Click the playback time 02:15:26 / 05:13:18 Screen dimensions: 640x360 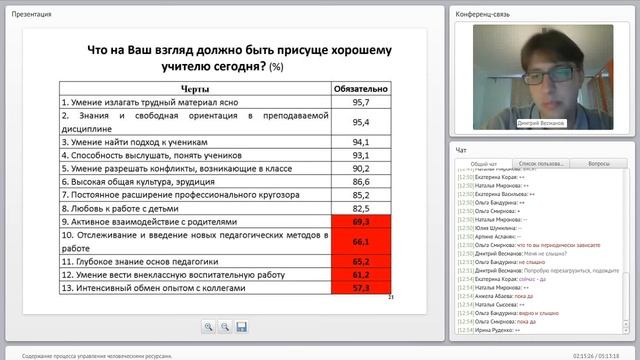tap(596, 356)
